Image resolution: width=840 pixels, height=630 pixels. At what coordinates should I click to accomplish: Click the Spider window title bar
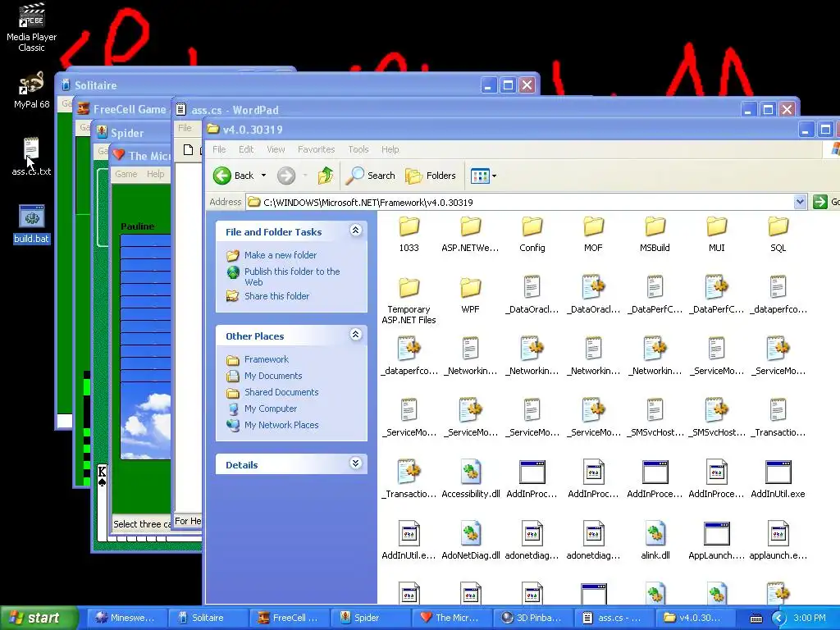(131, 132)
